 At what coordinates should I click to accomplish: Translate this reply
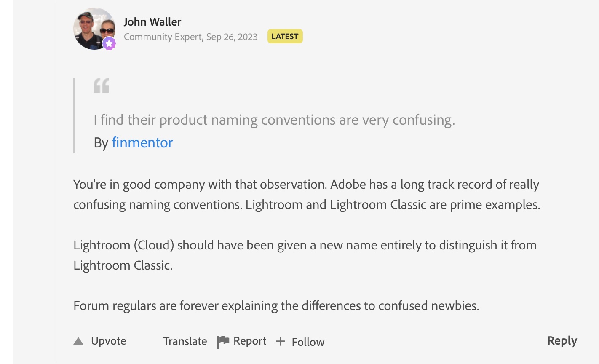tap(185, 341)
